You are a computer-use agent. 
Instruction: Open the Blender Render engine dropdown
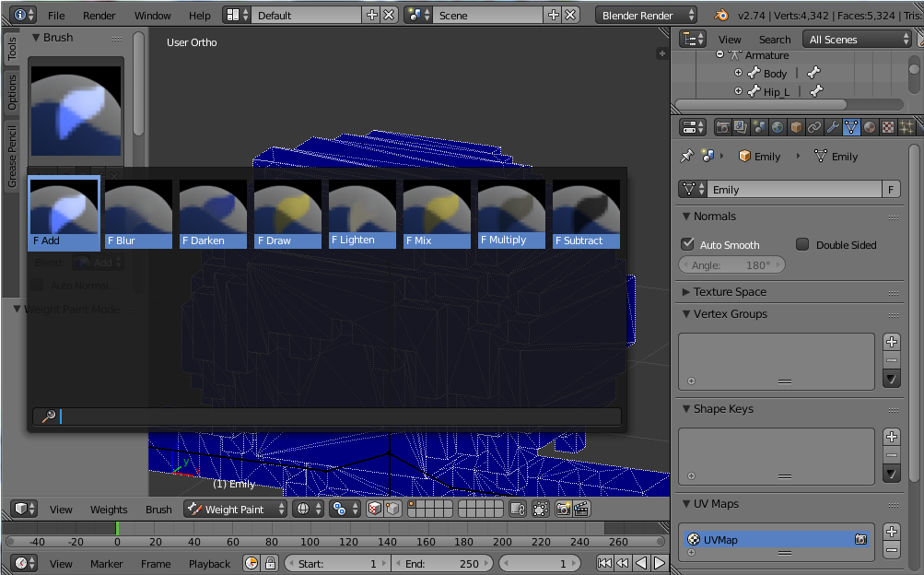647,16
